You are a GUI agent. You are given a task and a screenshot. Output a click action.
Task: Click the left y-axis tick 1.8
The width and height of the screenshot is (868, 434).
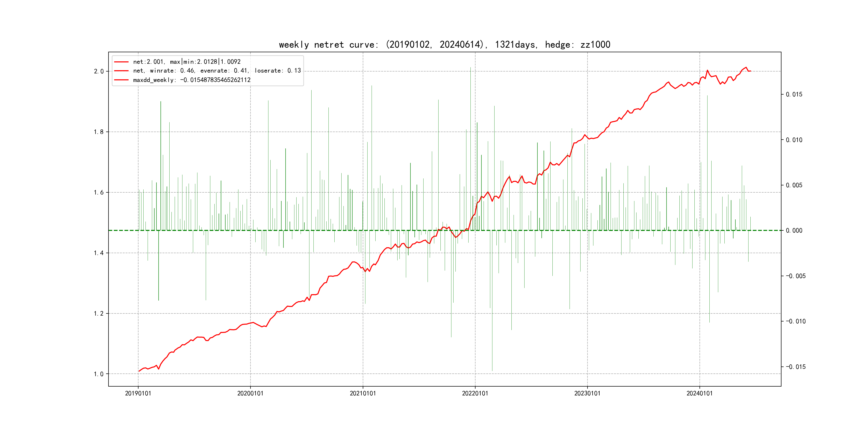pos(98,132)
